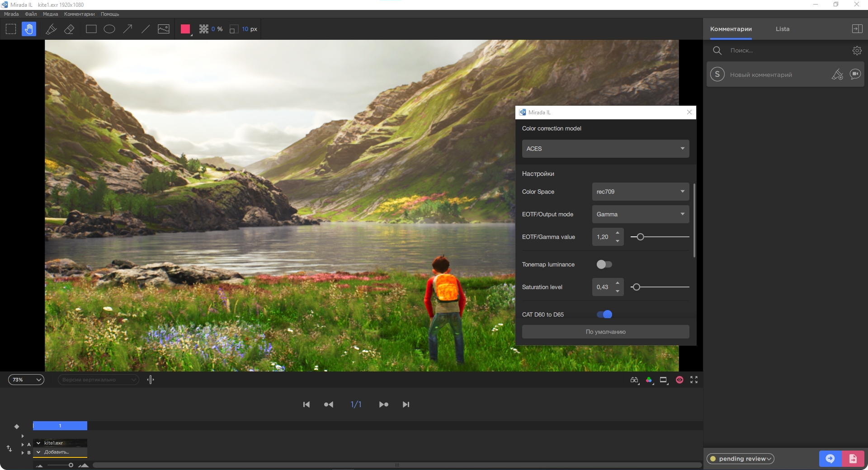The image size is (868, 470).
Task: Open stereo glasses view options
Action: coord(635,380)
